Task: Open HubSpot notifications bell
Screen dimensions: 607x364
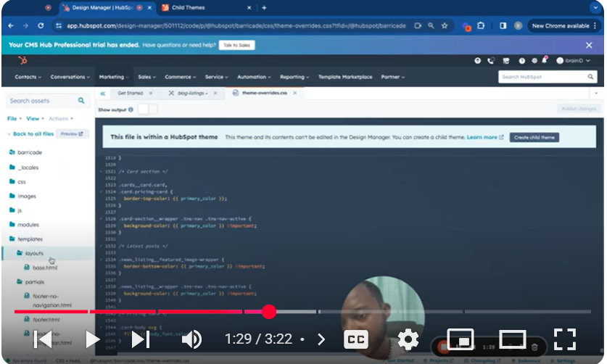Action: pos(545,60)
